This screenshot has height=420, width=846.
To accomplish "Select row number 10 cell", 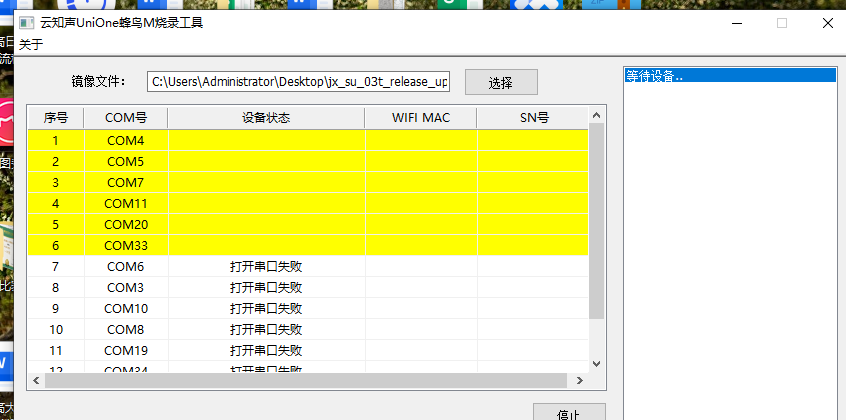I will [x=56, y=330].
